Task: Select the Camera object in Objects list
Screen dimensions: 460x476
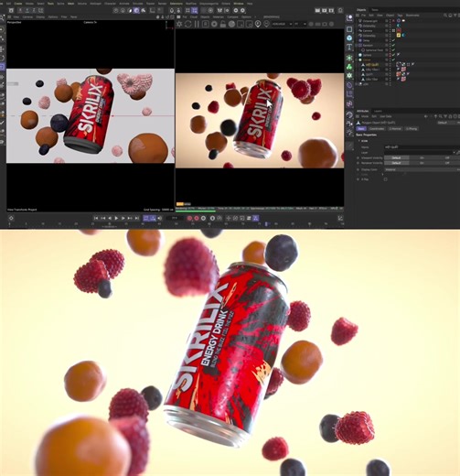Action: 368,30
